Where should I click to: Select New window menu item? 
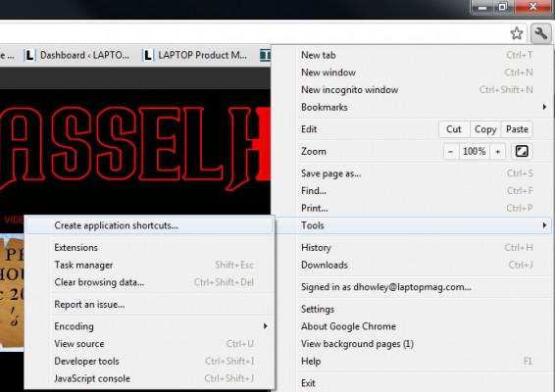coord(411,73)
